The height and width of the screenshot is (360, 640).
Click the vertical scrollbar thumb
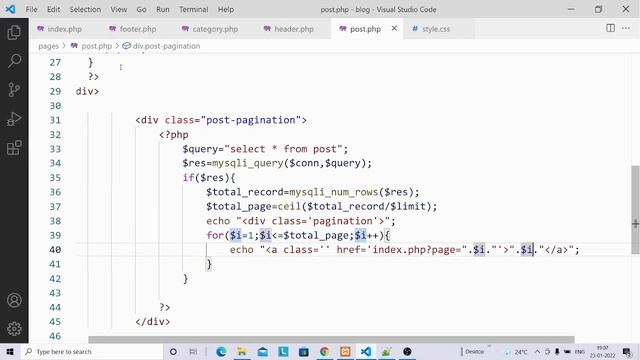[x=636, y=210]
